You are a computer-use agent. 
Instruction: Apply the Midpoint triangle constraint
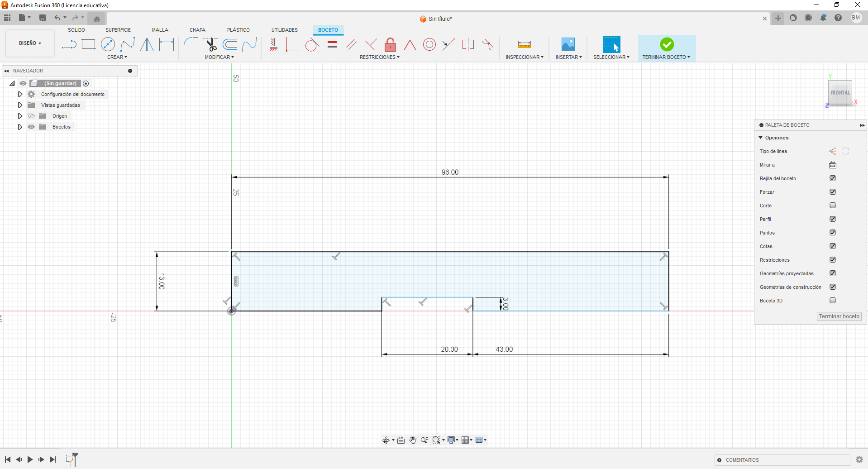pyautogui.click(x=410, y=45)
